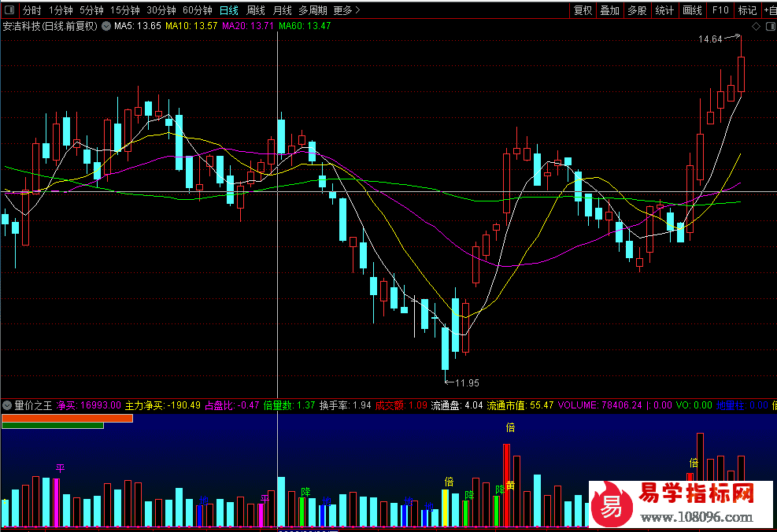The width and height of the screenshot is (777, 532).
Task: Click the 成交额: 1.09 value
Action: (401, 405)
